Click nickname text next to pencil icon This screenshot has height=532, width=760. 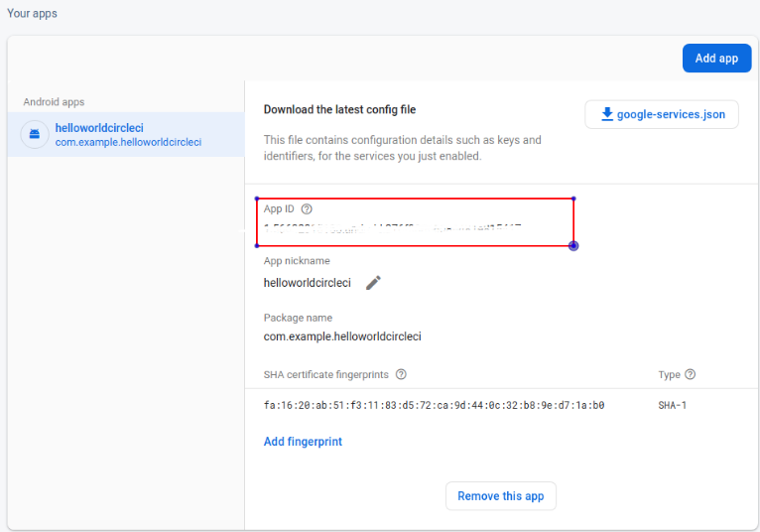307,283
